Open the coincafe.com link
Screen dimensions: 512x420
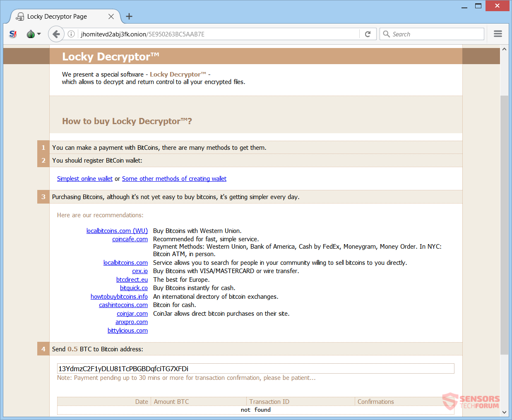(130, 239)
